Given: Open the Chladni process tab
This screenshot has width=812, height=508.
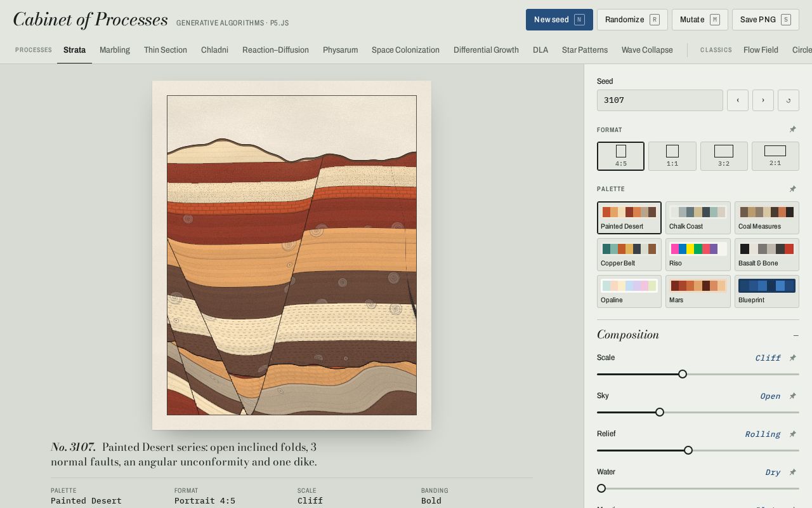Looking at the screenshot, I should coord(214,50).
